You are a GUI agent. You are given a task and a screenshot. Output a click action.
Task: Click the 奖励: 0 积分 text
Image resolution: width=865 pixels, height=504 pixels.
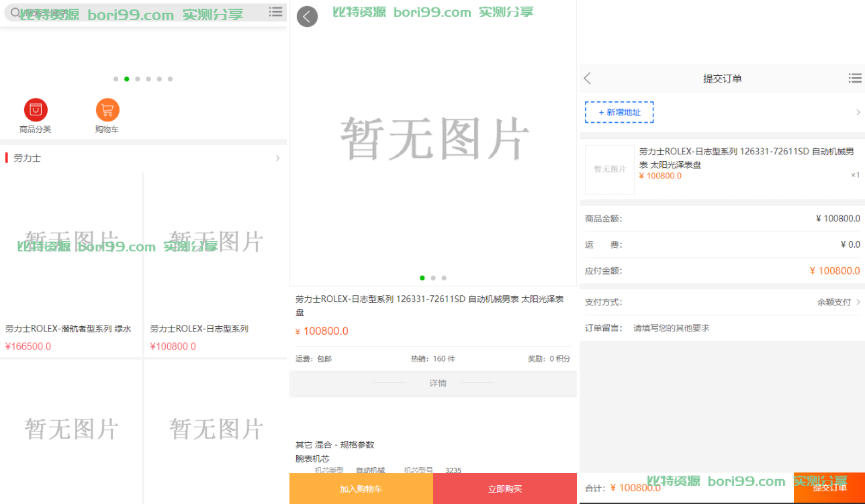(549, 359)
